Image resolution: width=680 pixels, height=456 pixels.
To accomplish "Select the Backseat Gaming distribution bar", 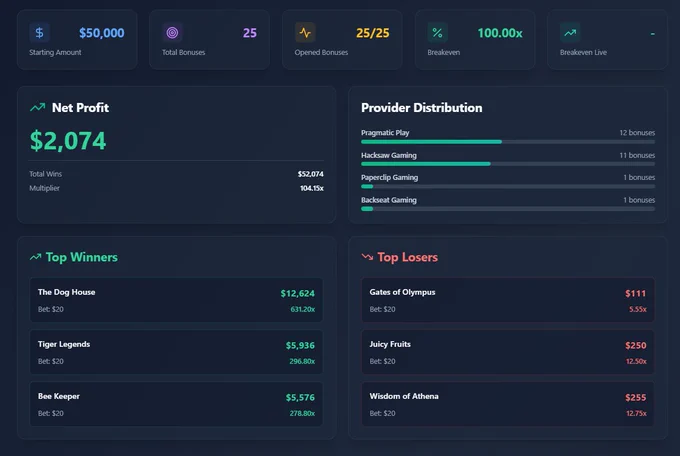I will click(508, 209).
